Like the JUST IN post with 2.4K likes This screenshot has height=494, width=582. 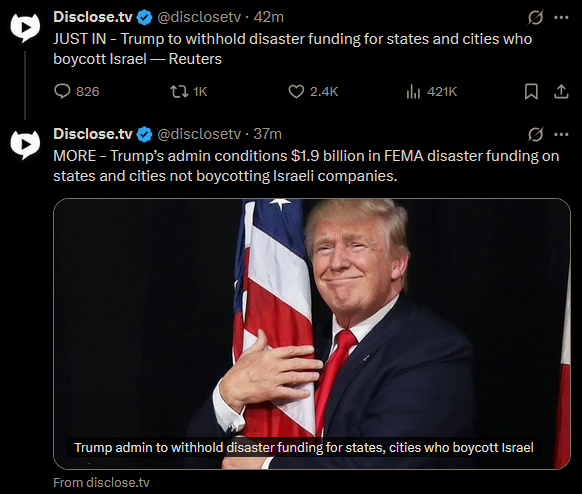tap(313, 91)
